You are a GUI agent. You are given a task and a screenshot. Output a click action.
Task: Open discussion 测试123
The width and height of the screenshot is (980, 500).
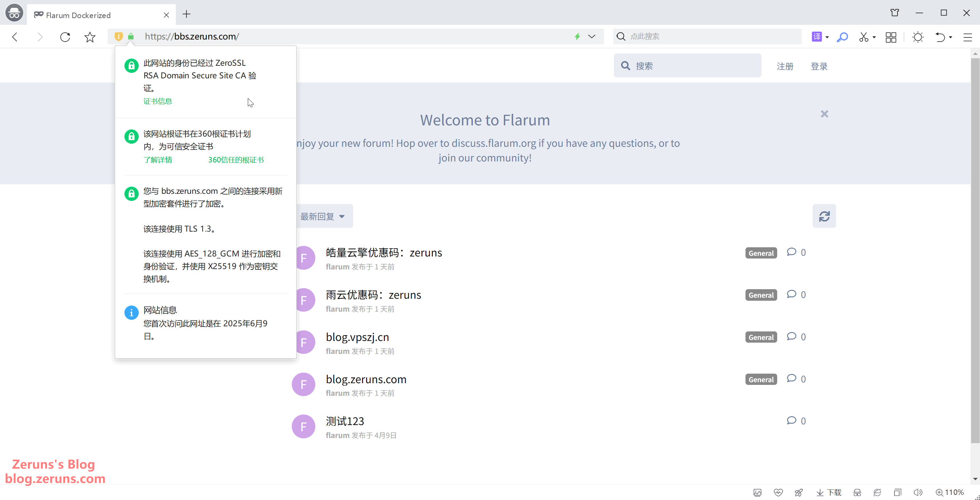pos(345,421)
